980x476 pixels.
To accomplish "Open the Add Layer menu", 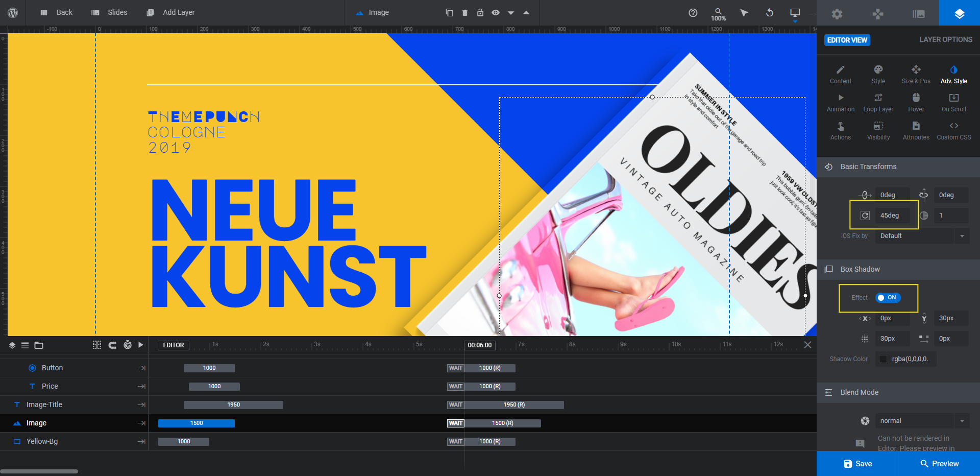I will click(x=170, y=12).
